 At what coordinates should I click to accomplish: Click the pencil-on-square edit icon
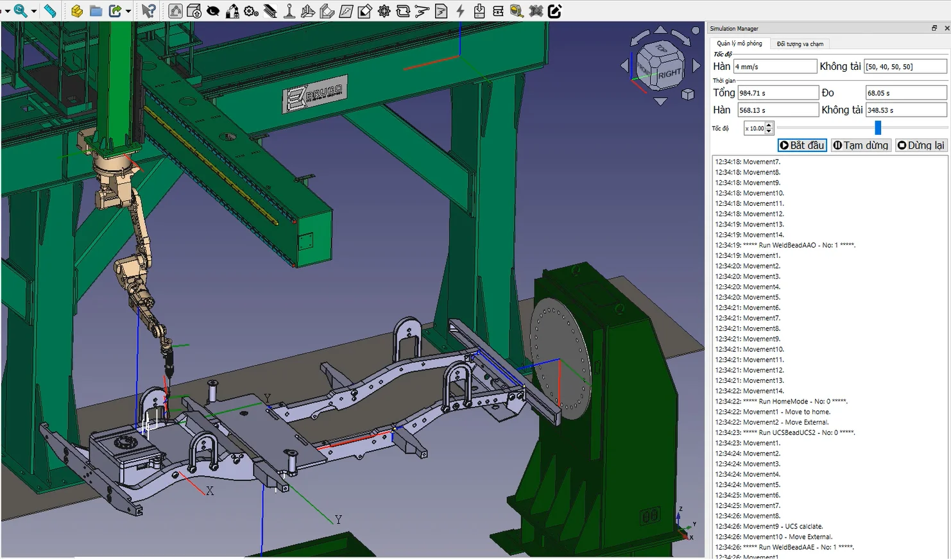point(365,11)
